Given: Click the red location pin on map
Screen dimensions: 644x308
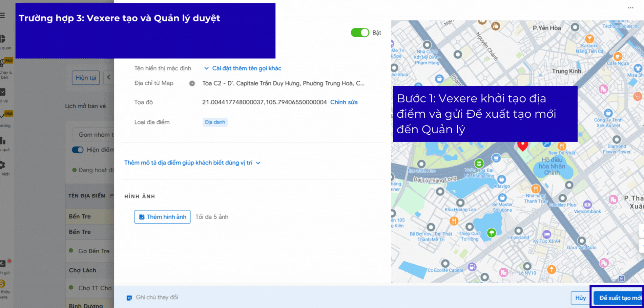Looking at the screenshot, I should pos(522,146).
